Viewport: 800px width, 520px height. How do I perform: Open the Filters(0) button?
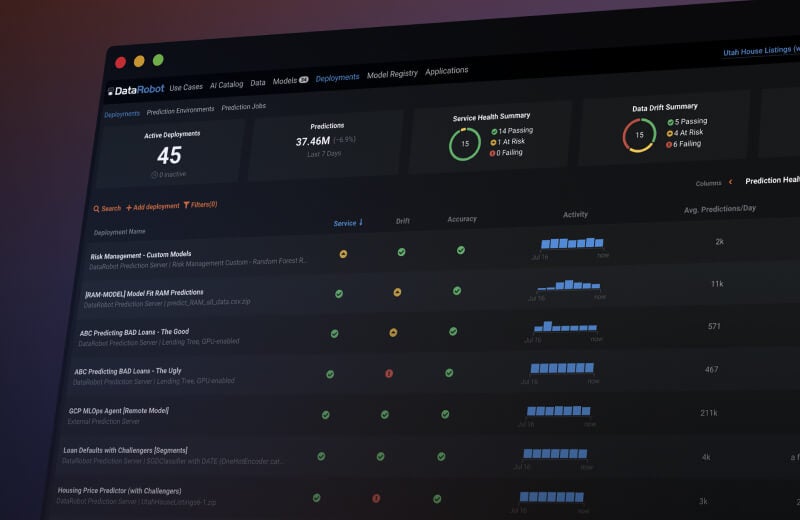point(201,205)
